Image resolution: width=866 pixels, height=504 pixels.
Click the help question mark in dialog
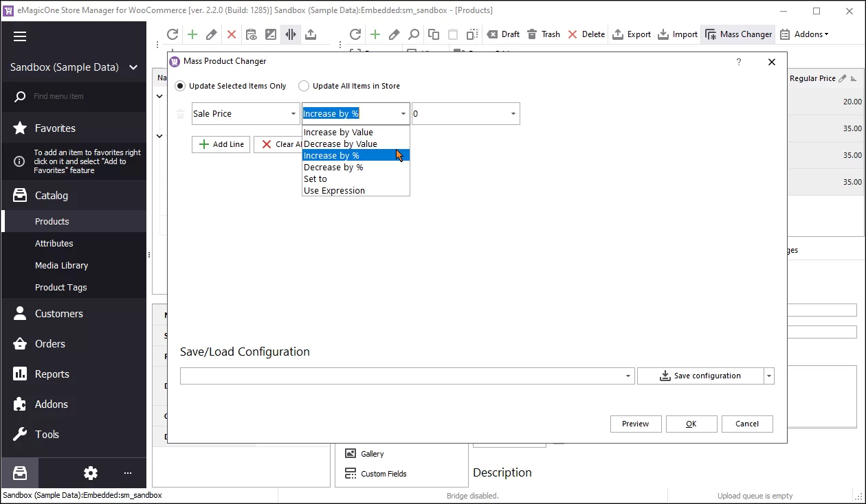[739, 62]
